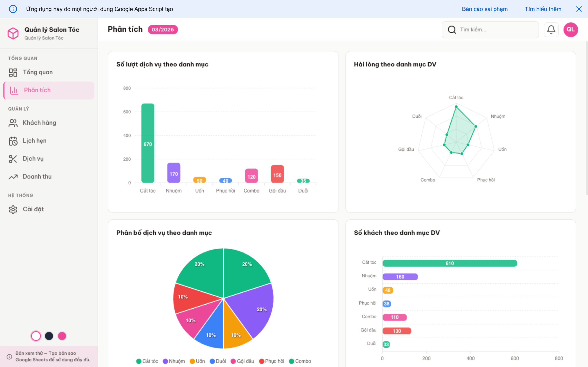Toggle the Combo legend item
Viewport: 588px width, 367px height.
click(x=300, y=361)
